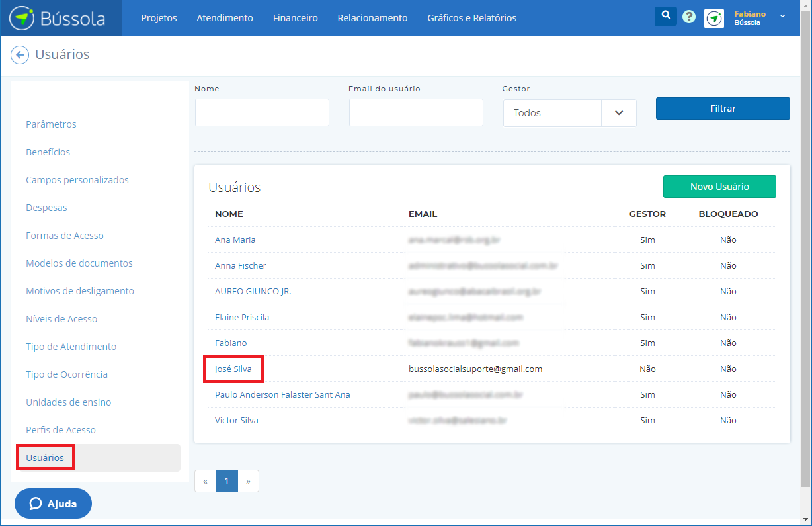Viewport: 812px width, 526px height.
Task: Open Formas de Acesso
Action: [65, 236]
